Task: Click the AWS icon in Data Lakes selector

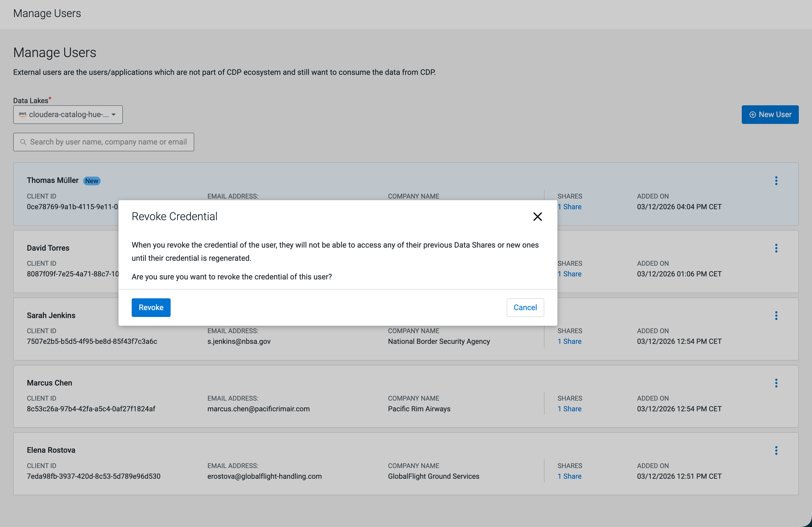Action: pyautogui.click(x=22, y=114)
